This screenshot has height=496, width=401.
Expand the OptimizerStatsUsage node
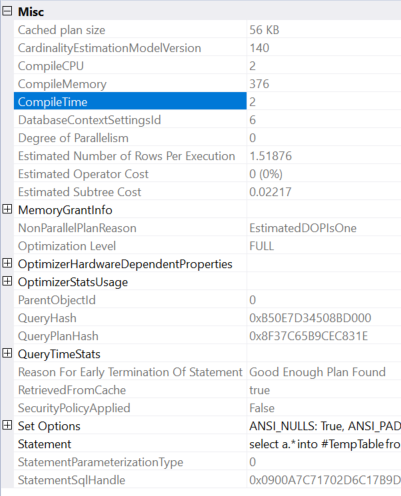[x=7, y=281]
